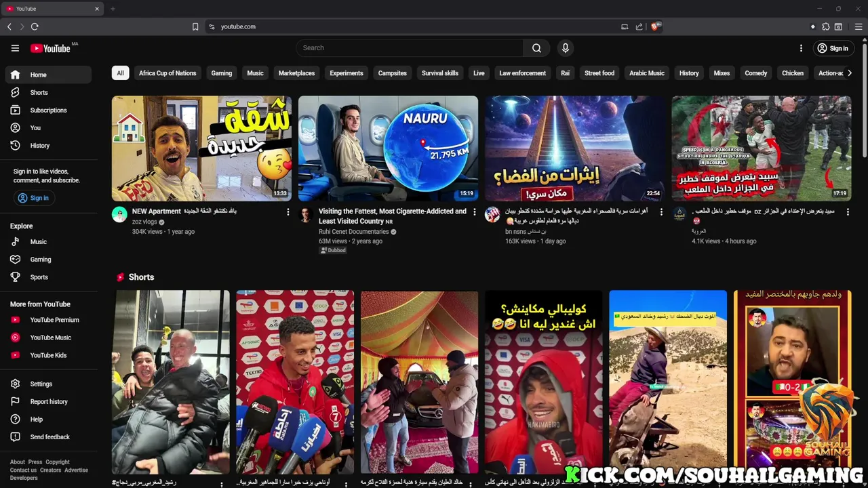Screen dimensions: 868x488
Task: Open the Short with man in red hood
Action: click(544, 382)
